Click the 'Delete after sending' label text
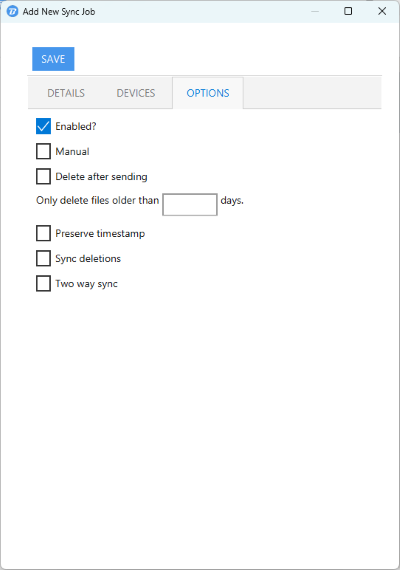The height and width of the screenshot is (570, 400). click(101, 177)
